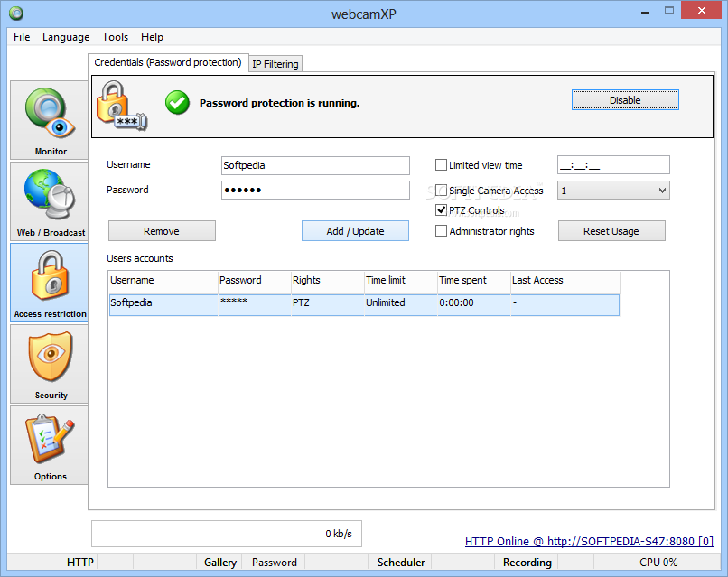Image resolution: width=728 pixels, height=577 pixels.
Task: Select Credentials (Password protection) tab
Action: pos(168,62)
